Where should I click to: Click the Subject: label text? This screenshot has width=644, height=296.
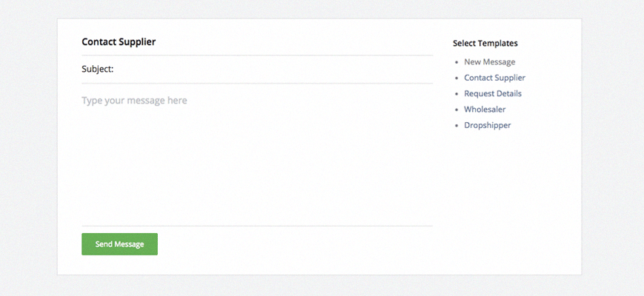coord(97,70)
